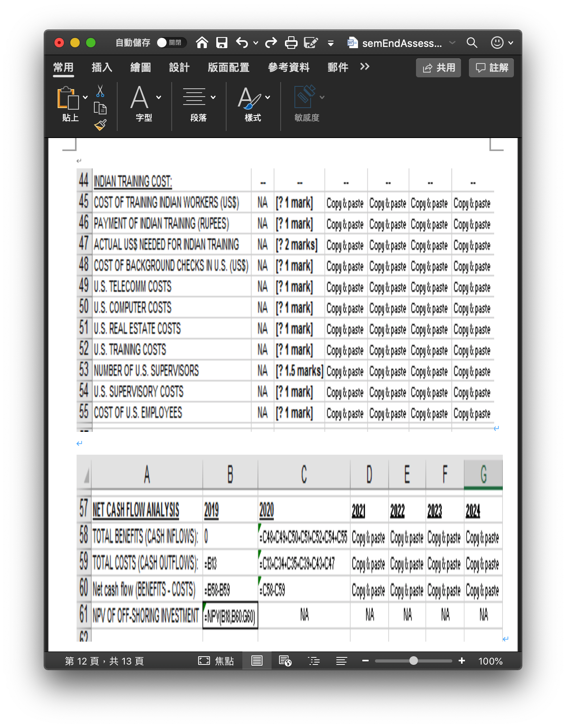The width and height of the screenshot is (566, 728).
Task: Click the track changes edit icon
Action: click(311, 43)
